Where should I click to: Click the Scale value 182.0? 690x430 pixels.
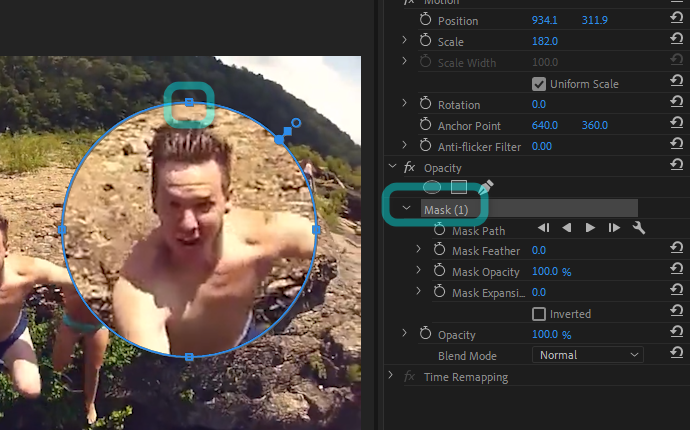[545, 41]
